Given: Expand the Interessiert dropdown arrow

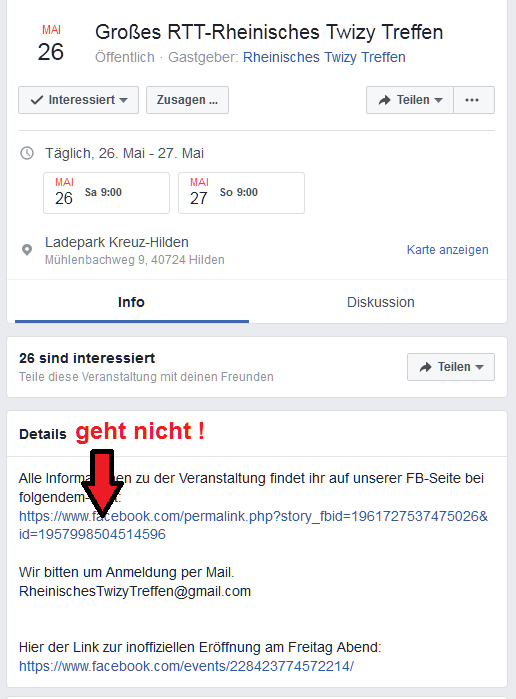Looking at the screenshot, I should [x=124, y=100].
